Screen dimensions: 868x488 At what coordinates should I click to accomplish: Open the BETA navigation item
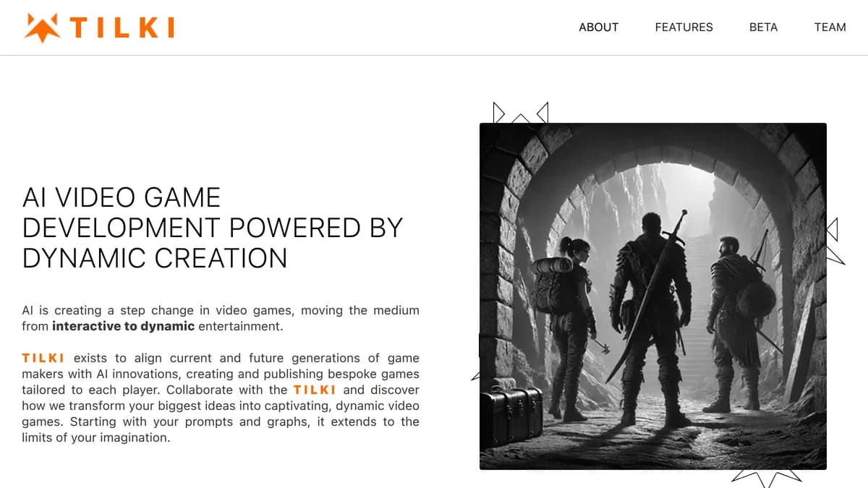click(x=763, y=27)
